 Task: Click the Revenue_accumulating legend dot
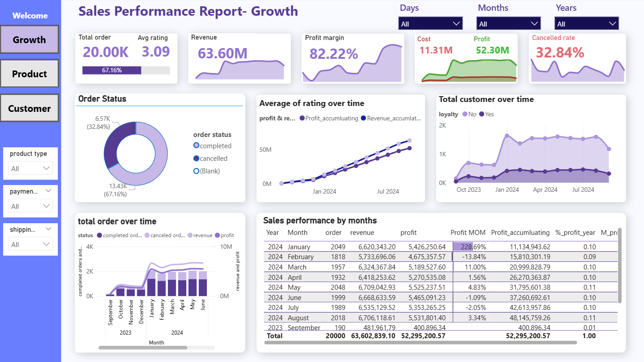point(364,119)
